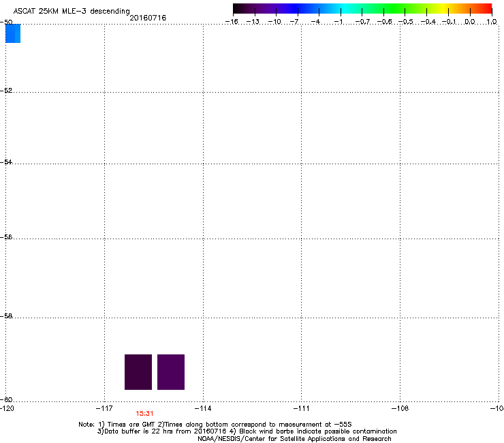Click the longitude axis label -117
This screenshot has height=443, width=504.
[104, 408]
